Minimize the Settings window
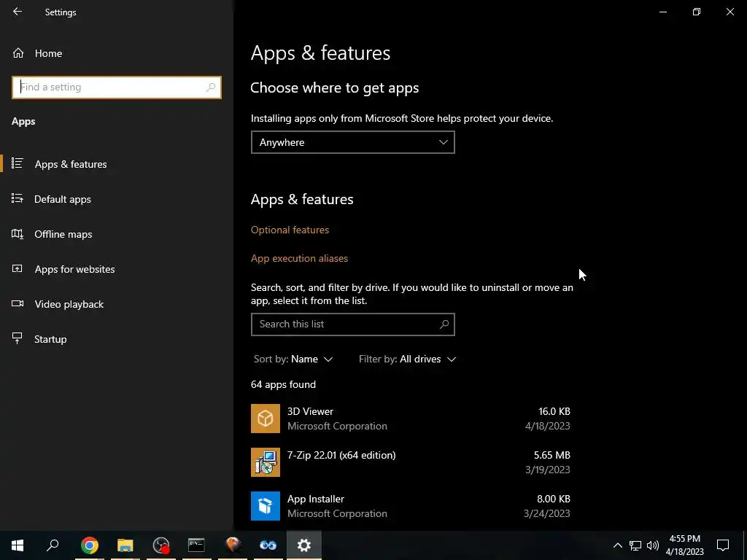Image resolution: width=747 pixels, height=560 pixels. click(663, 12)
